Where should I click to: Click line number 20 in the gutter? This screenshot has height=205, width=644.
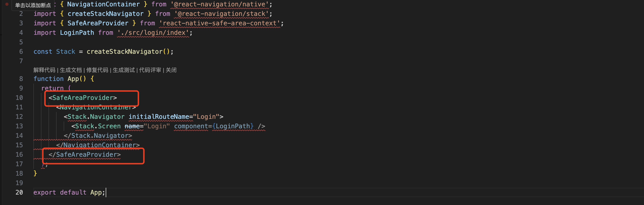click(x=19, y=192)
